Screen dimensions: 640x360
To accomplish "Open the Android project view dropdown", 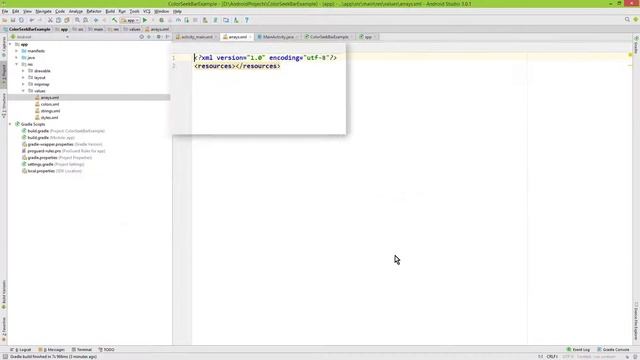I will (40, 37).
